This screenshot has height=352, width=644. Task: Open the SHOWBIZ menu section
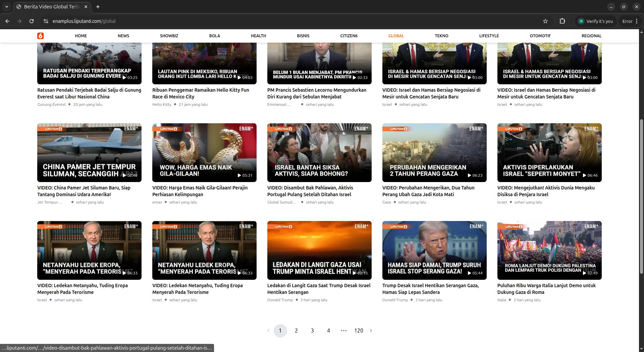pyautogui.click(x=169, y=36)
